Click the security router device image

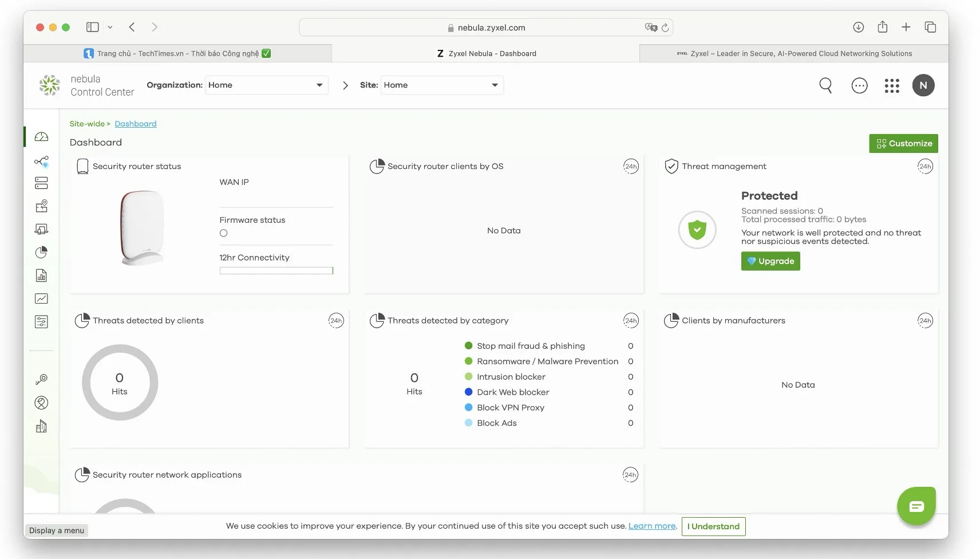pyautogui.click(x=143, y=228)
